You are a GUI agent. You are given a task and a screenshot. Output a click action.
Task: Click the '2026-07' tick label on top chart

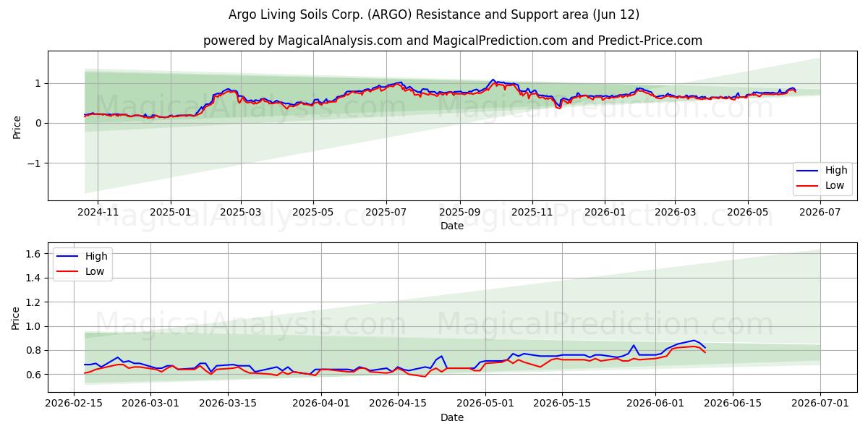click(820, 212)
